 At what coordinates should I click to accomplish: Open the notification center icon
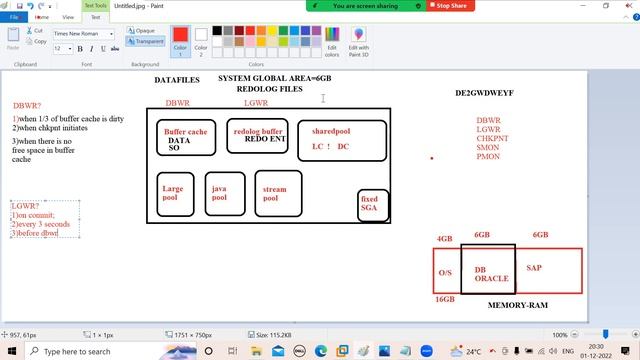625,351
